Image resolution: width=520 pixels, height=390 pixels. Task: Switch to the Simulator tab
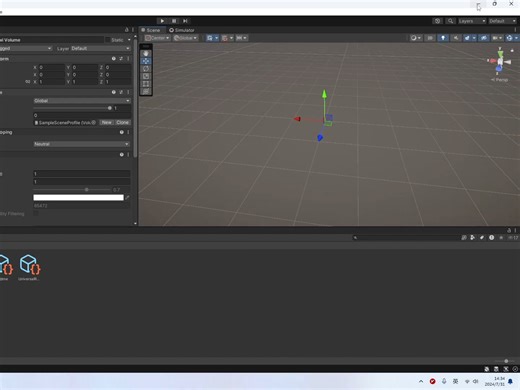182,30
